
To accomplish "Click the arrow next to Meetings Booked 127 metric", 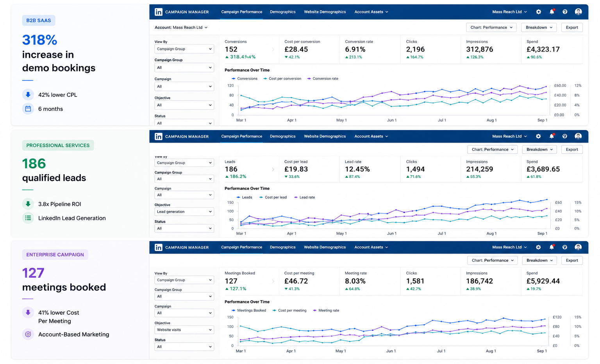I will coord(273,281).
